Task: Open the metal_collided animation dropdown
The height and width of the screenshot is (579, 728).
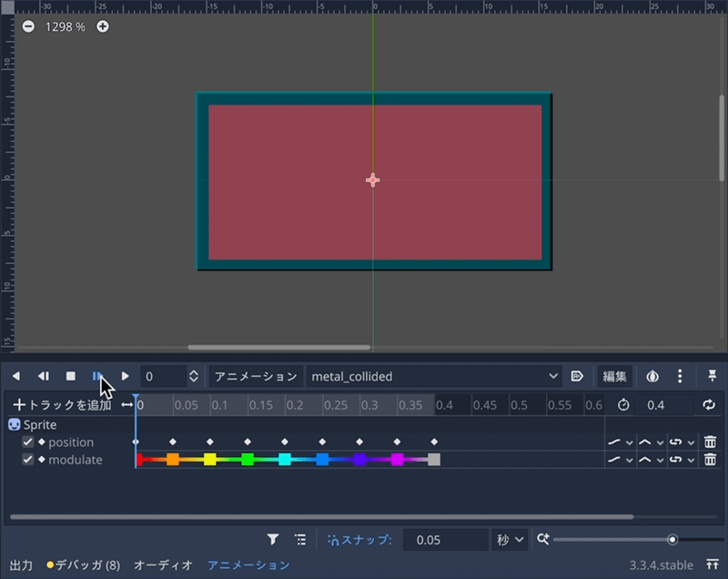Action: click(x=434, y=376)
